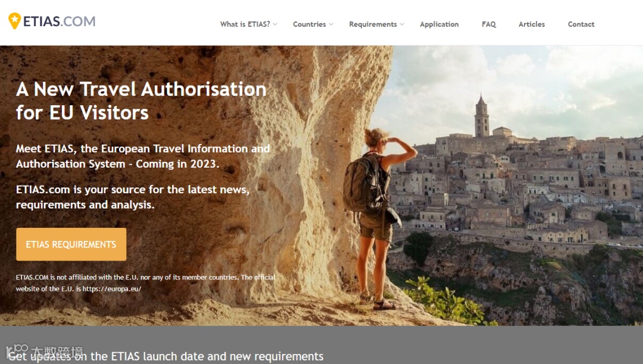Open the What is ETIAS? menu
The image size is (643, 364).
pyautogui.click(x=245, y=24)
